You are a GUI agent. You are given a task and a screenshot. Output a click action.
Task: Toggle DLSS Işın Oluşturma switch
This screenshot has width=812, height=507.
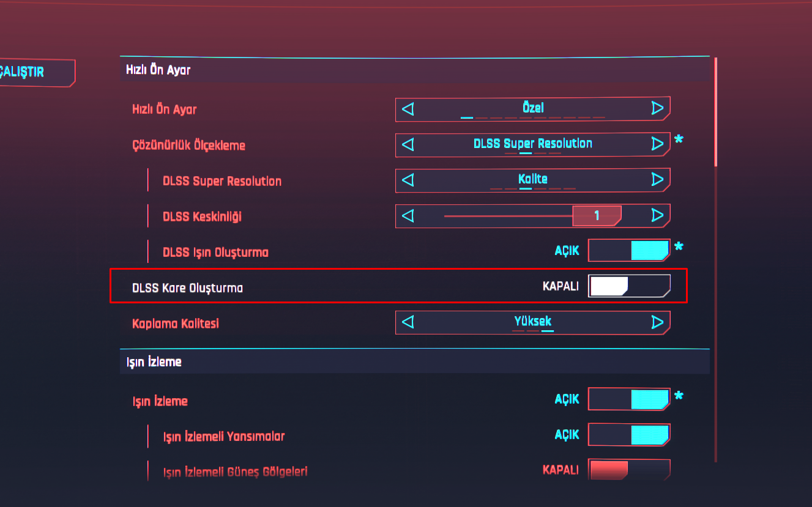point(629,251)
